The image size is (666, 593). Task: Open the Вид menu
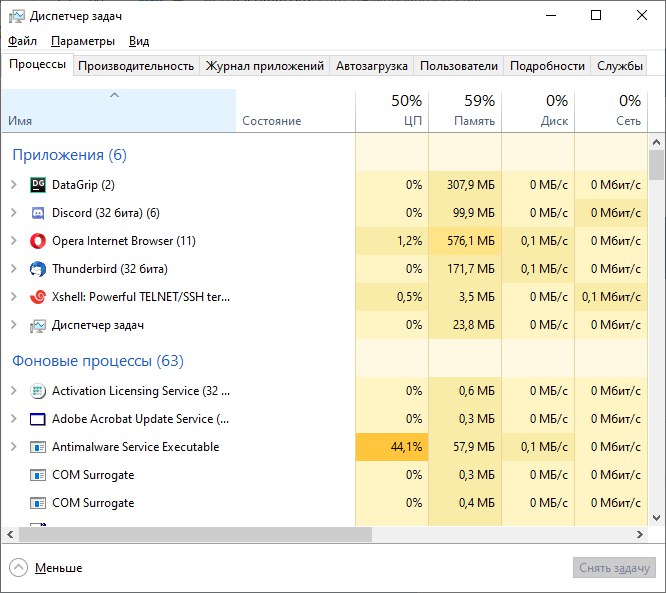pos(139,41)
